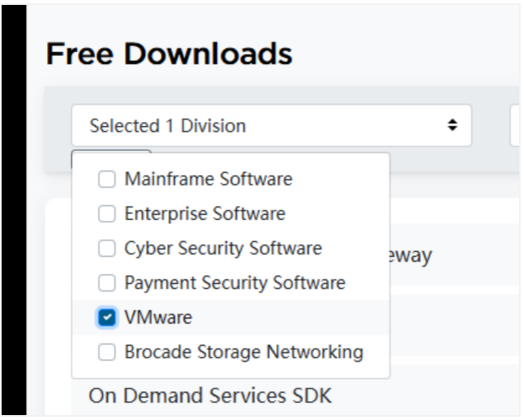The width and height of the screenshot is (524, 420).
Task: Pick the Cyber Security Software label
Action: (223, 248)
